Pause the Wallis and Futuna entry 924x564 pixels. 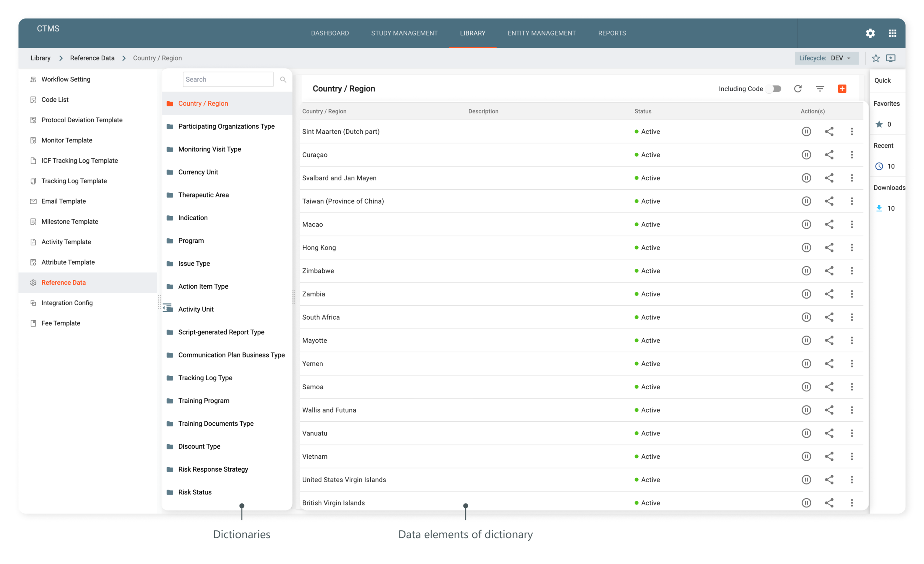click(806, 411)
